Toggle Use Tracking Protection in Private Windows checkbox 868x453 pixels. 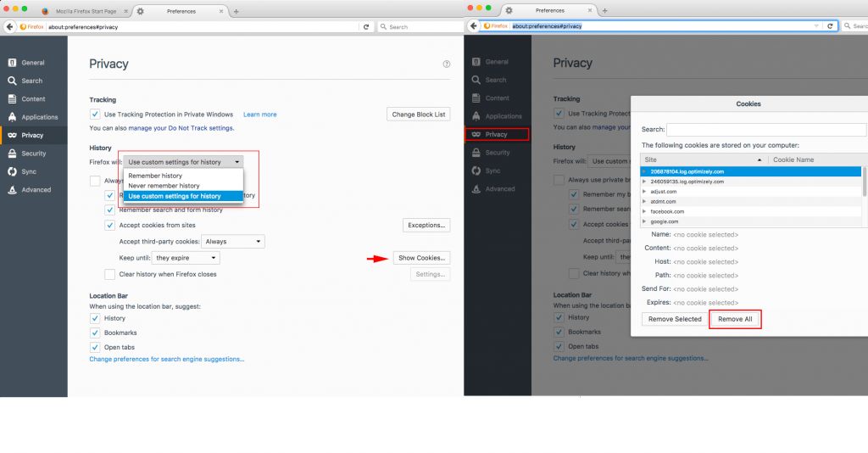95,114
